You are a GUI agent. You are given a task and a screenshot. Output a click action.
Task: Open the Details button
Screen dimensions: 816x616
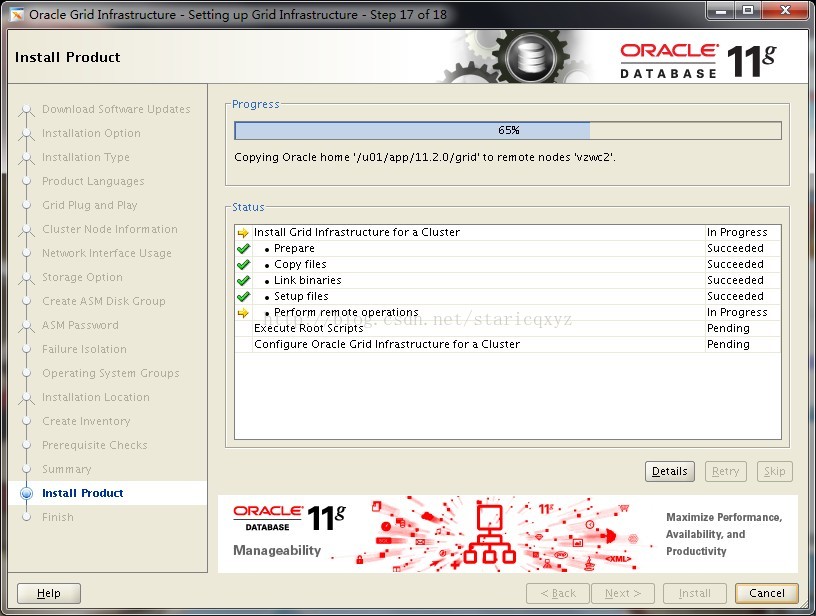click(x=670, y=471)
